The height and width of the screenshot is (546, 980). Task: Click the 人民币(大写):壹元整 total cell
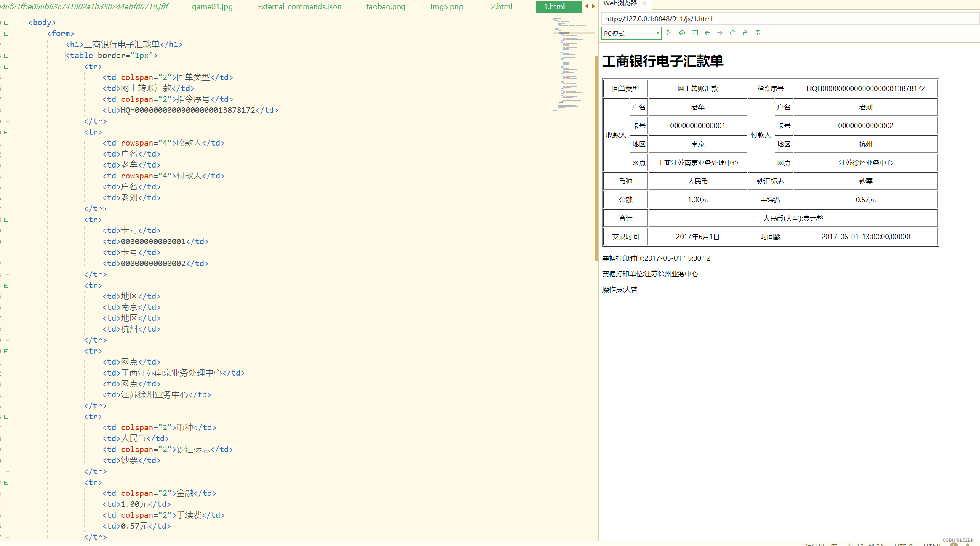(x=793, y=218)
